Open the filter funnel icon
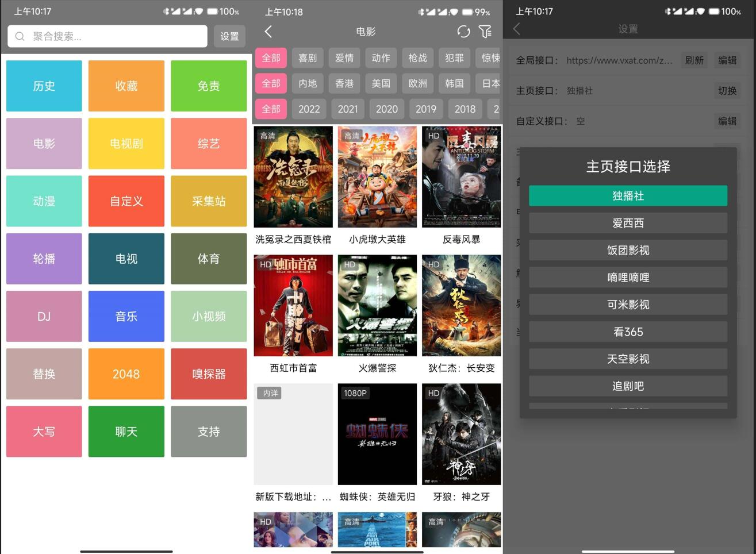 click(x=485, y=32)
